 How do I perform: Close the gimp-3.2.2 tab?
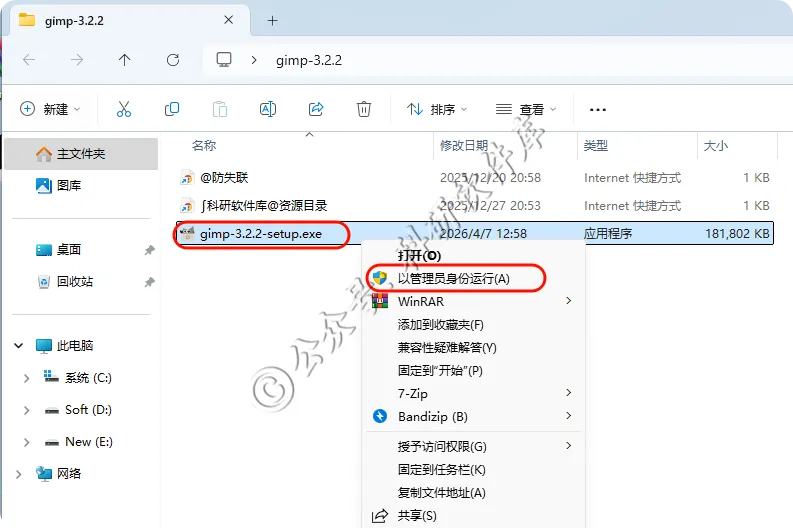point(229,20)
